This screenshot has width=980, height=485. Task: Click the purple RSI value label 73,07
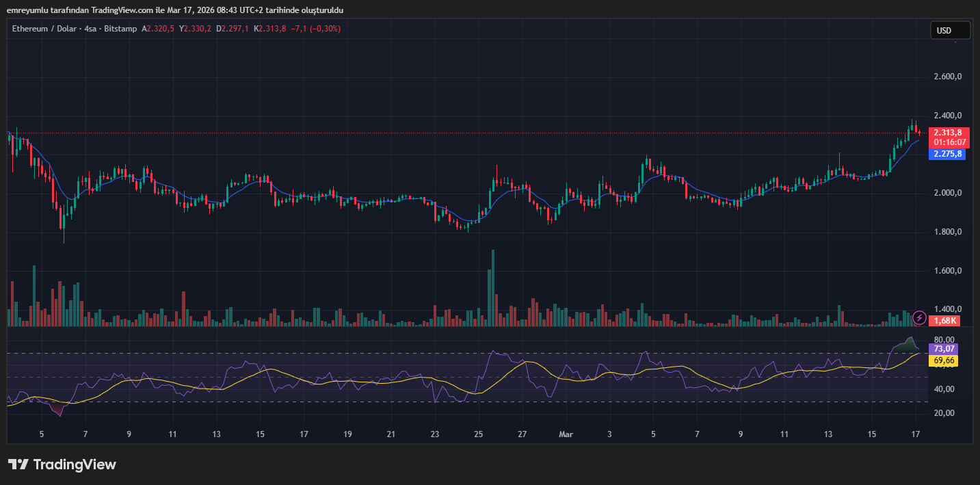944,349
